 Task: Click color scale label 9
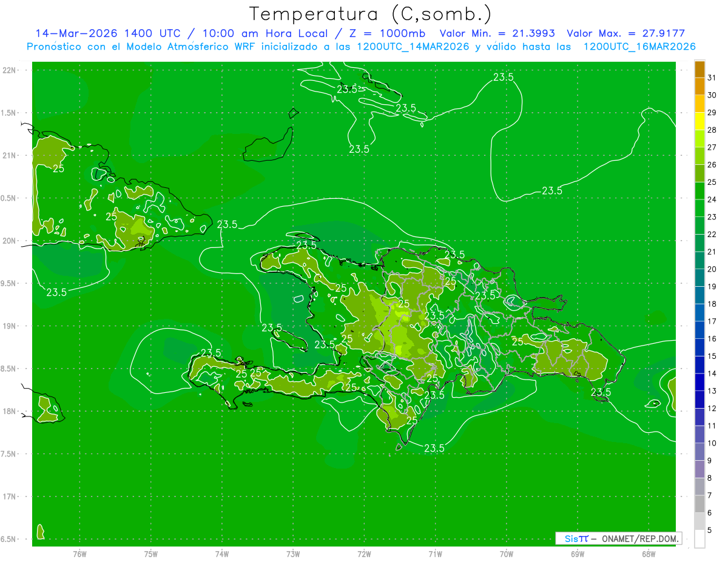click(x=710, y=461)
